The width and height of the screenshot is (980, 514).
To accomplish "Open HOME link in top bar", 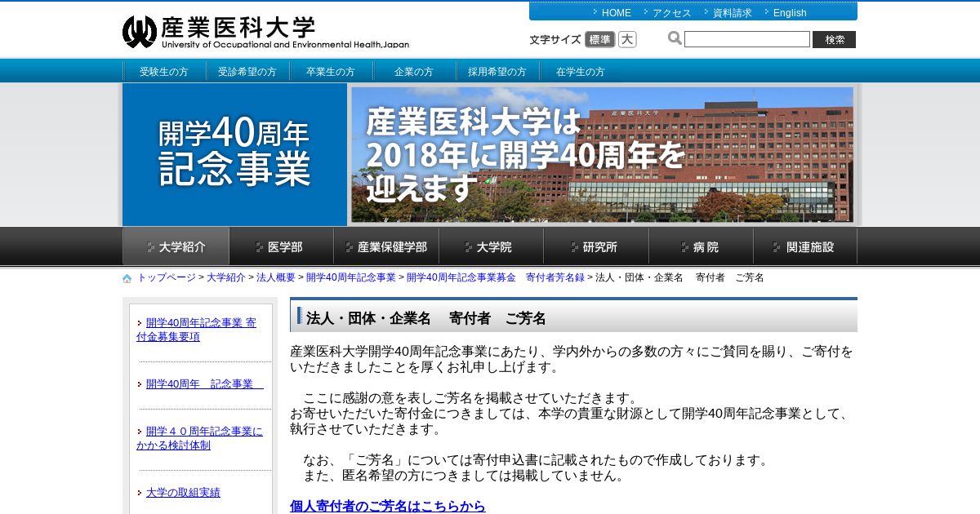I will tap(617, 13).
